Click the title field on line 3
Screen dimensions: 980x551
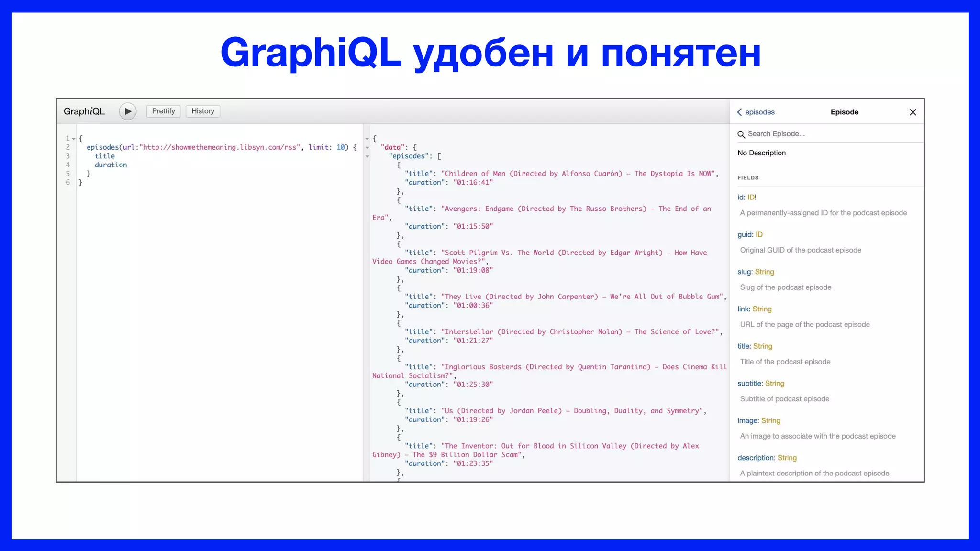coord(105,156)
